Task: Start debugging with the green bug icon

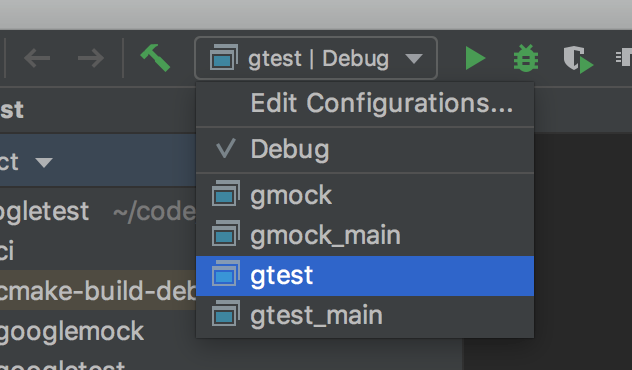Action: click(x=526, y=58)
